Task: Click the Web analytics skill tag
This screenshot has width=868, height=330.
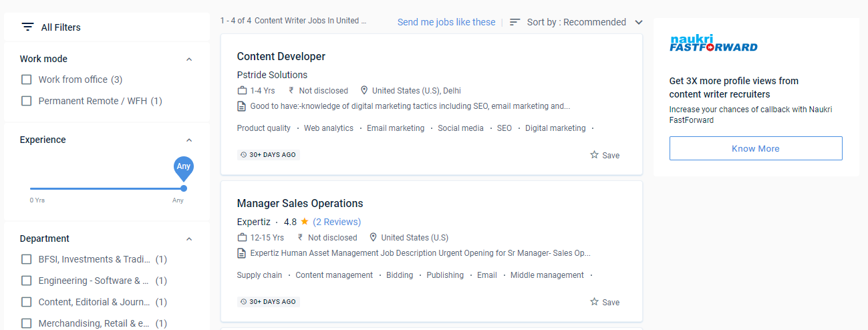Action: tap(329, 128)
